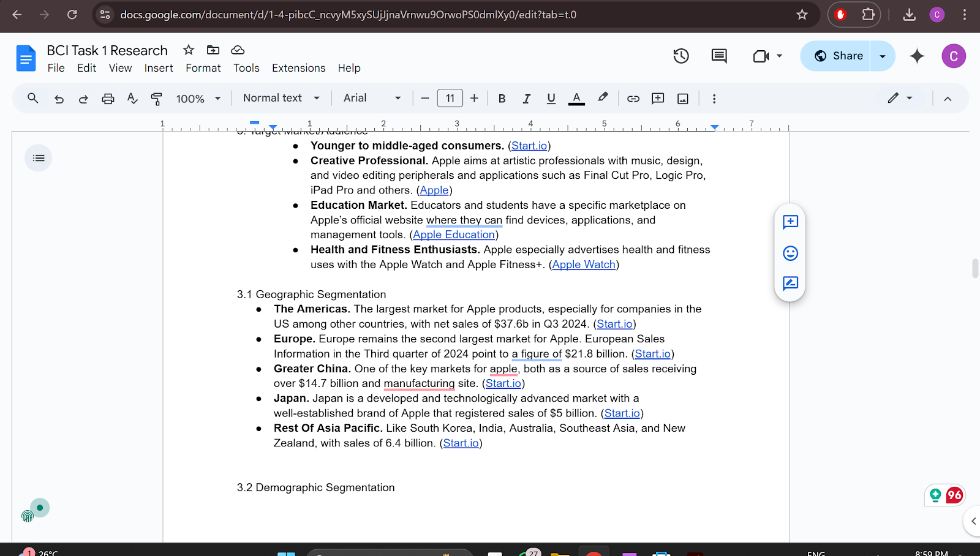Show the document outline

coord(39,158)
